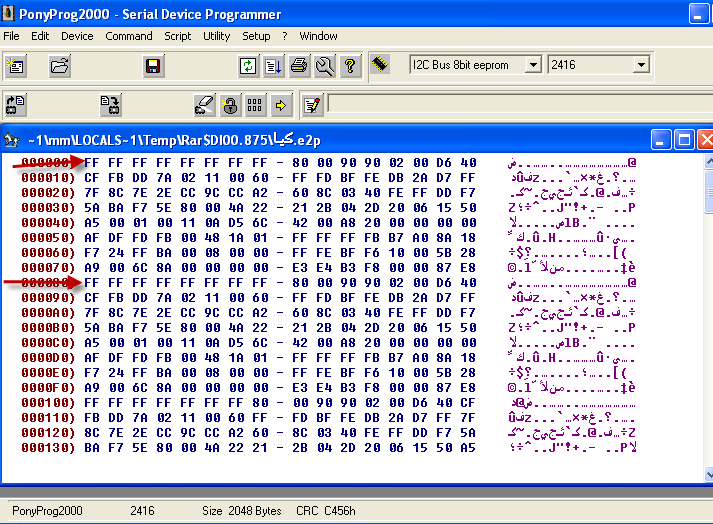Expand the I2C Bus 8bit eeprom dropdown
Image resolution: width=713 pixels, height=524 pixels.
[533, 65]
